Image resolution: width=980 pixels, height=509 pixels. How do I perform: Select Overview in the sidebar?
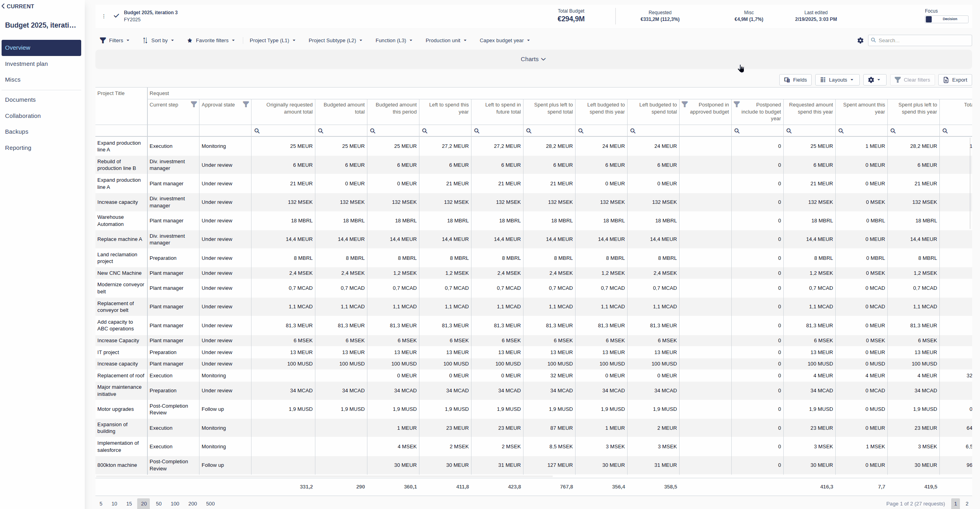(41, 48)
